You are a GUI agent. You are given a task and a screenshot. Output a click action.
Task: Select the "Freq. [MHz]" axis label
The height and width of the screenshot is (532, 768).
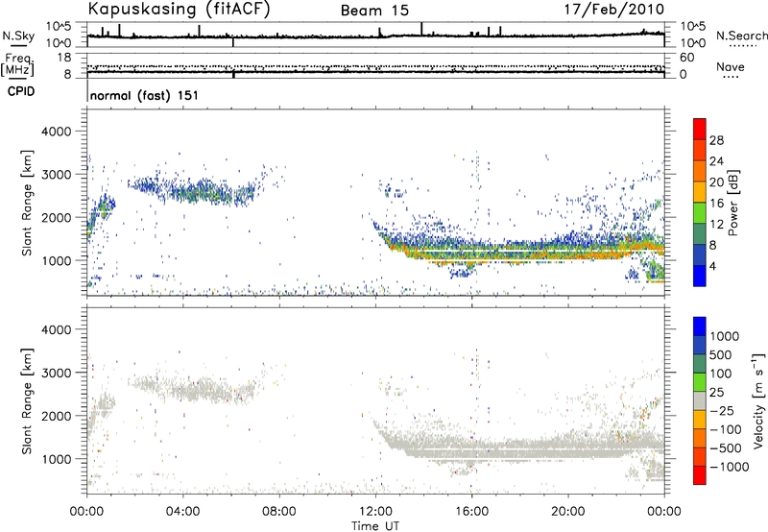(x=17, y=64)
